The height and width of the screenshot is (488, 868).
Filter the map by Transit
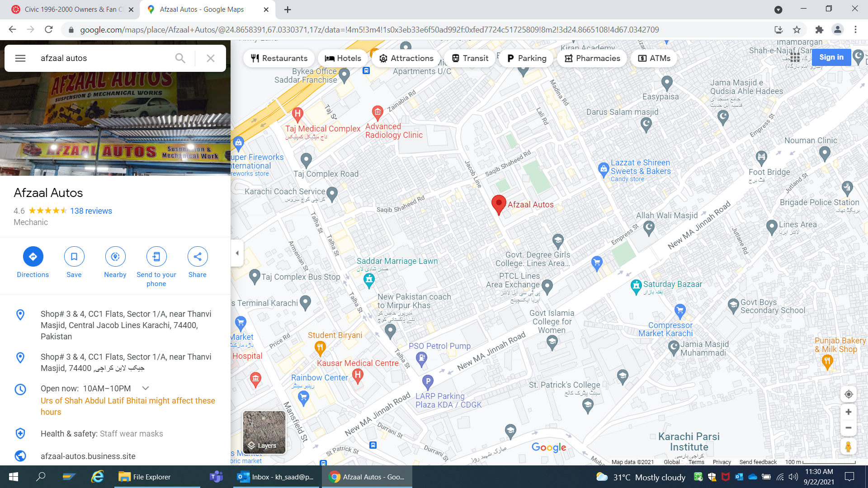tap(470, 58)
